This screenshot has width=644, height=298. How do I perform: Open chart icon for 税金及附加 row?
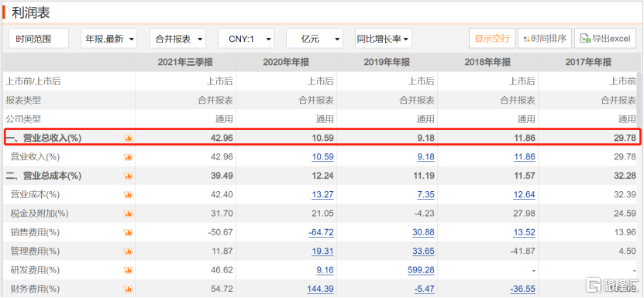point(128,214)
